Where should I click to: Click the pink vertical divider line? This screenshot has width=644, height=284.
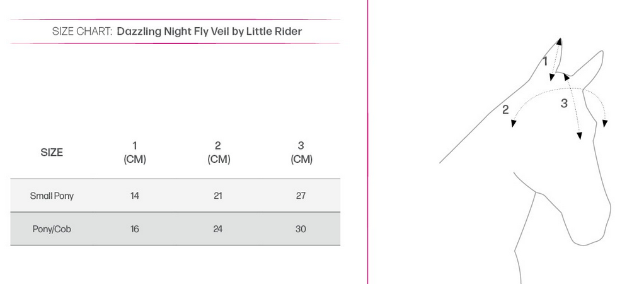coord(367,142)
